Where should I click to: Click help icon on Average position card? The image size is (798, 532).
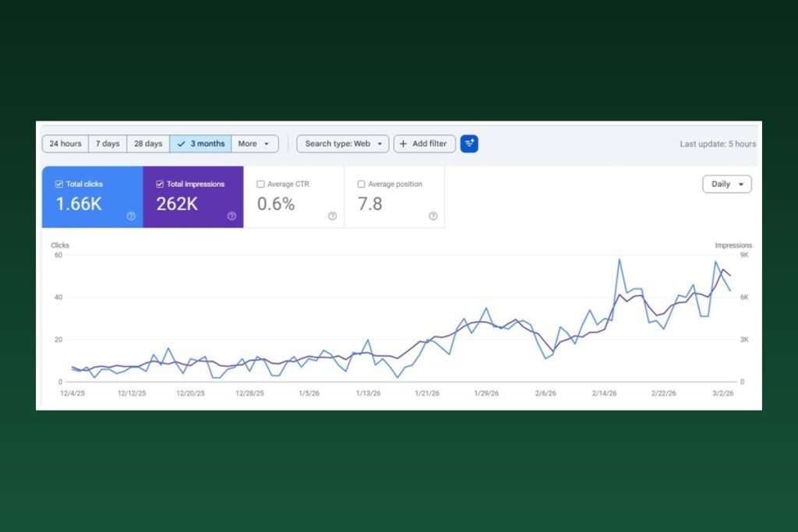tap(433, 217)
